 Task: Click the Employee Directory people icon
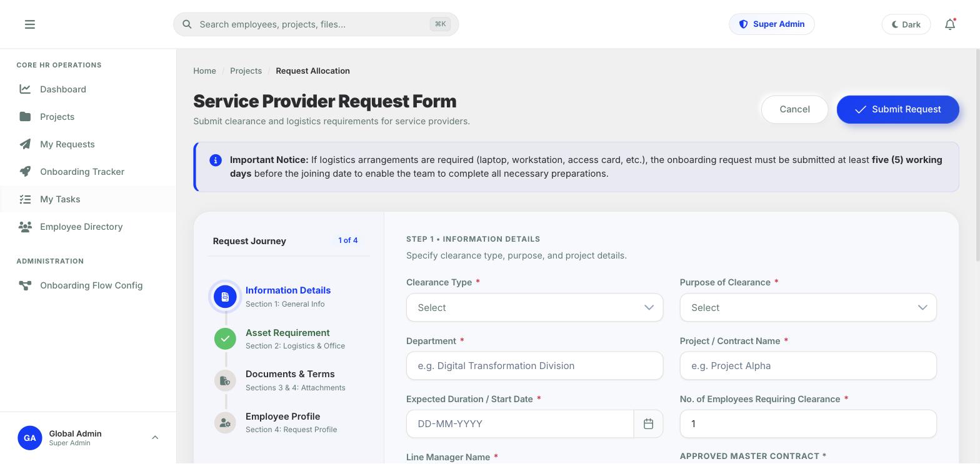[x=25, y=227]
